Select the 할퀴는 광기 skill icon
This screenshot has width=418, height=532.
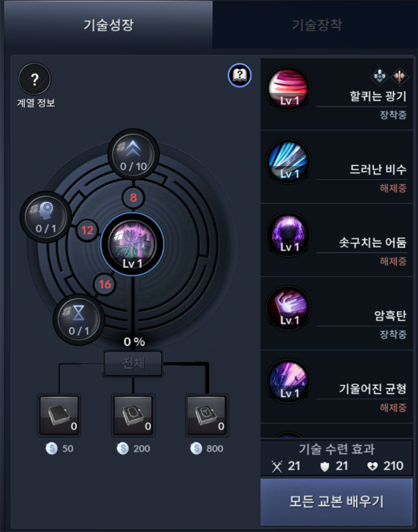point(288,89)
